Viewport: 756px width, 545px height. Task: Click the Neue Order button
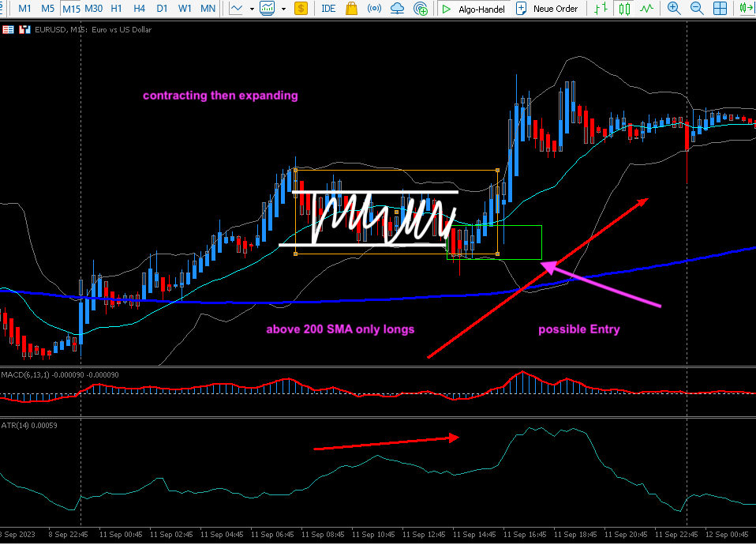pyautogui.click(x=547, y=9)
